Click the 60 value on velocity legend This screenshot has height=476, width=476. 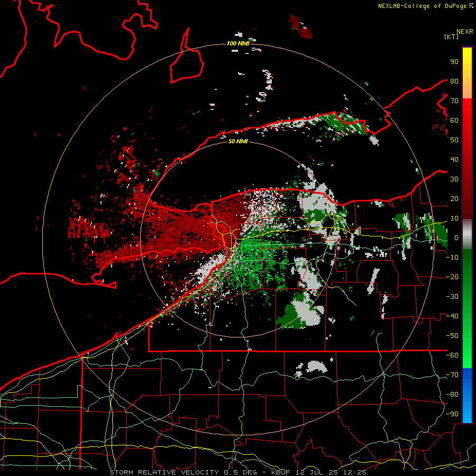454,120
